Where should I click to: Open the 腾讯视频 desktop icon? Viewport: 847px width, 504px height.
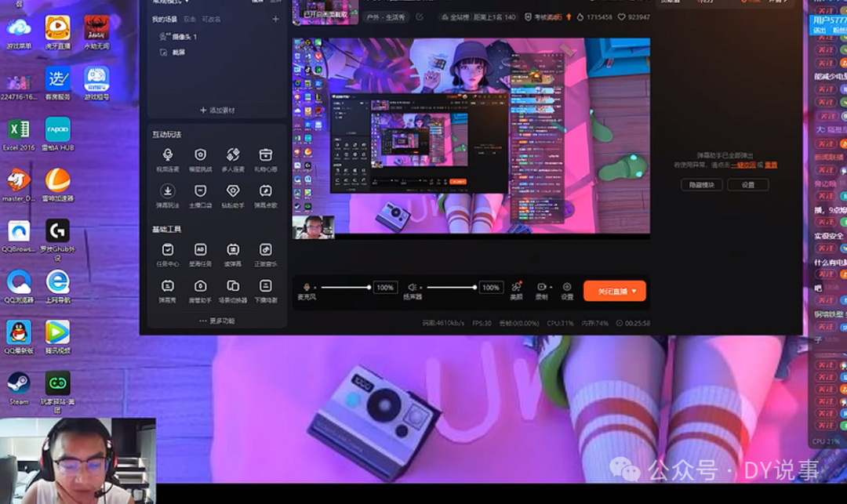[57, 337]
